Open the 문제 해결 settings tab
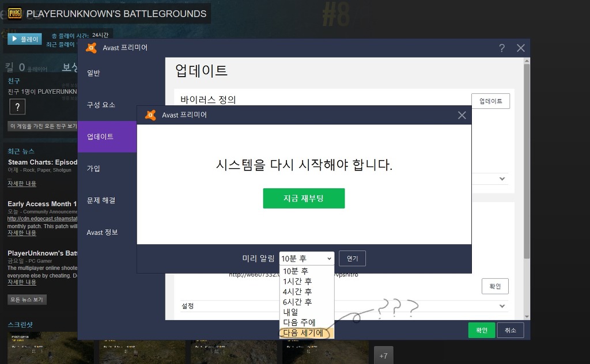The height and width of the screenshot is (364, 590). (107, 200)
